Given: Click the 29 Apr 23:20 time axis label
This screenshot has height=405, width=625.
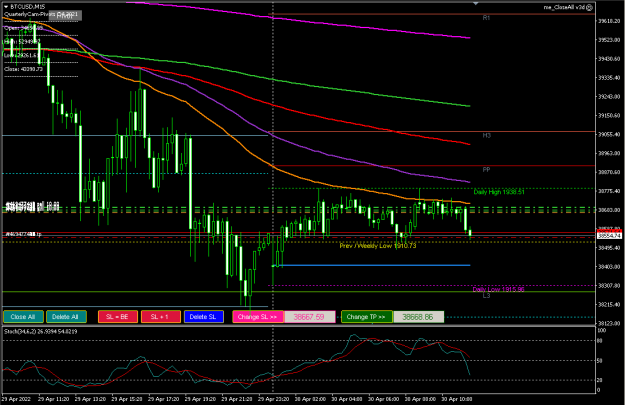Looking at the screenshot, I should point(273,399).
